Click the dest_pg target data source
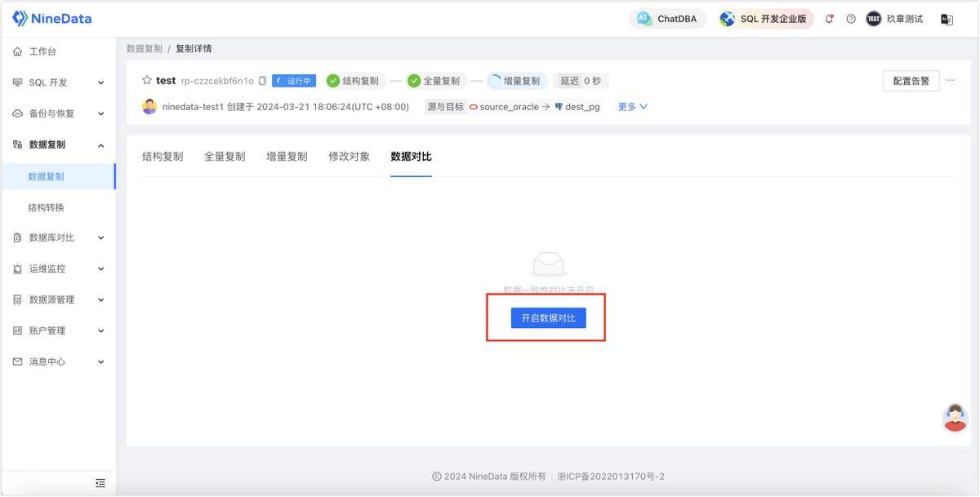This screenshot has height=497, width=980. 577,106
